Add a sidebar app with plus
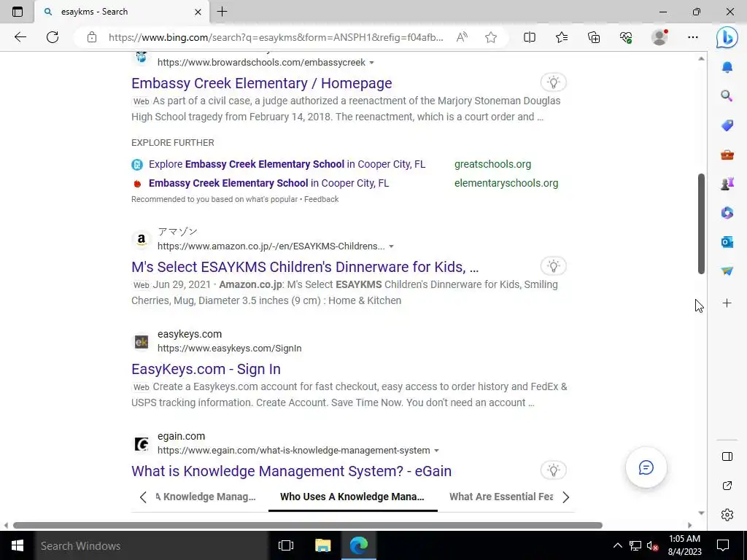 point(727,303)
